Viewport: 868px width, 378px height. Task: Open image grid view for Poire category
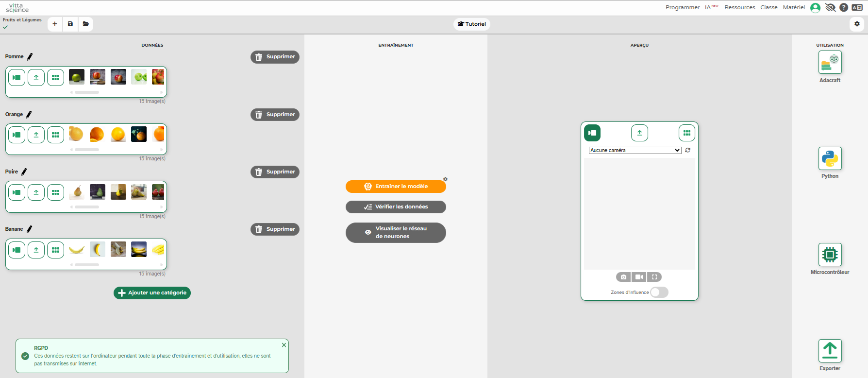coord(55,192)
